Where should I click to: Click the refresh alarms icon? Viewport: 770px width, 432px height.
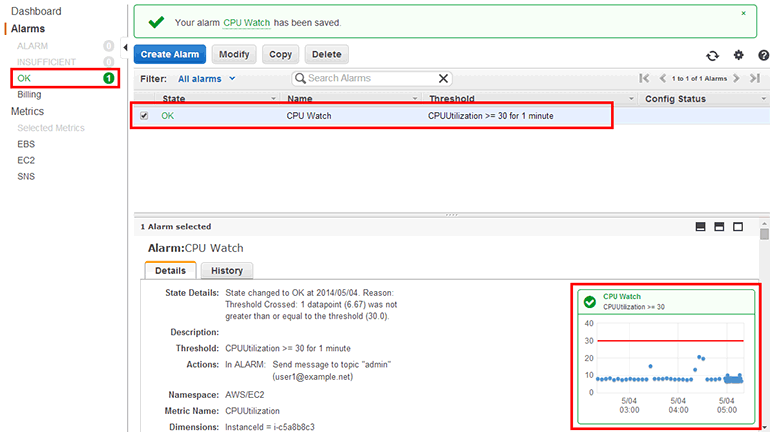712,56
